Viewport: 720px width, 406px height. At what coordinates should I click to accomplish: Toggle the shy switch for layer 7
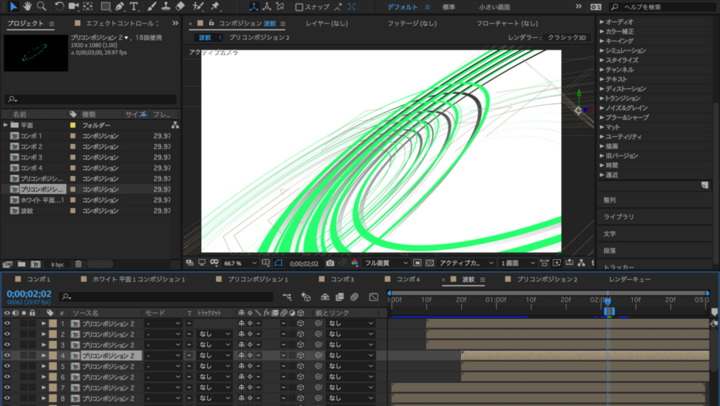[242, 388]
